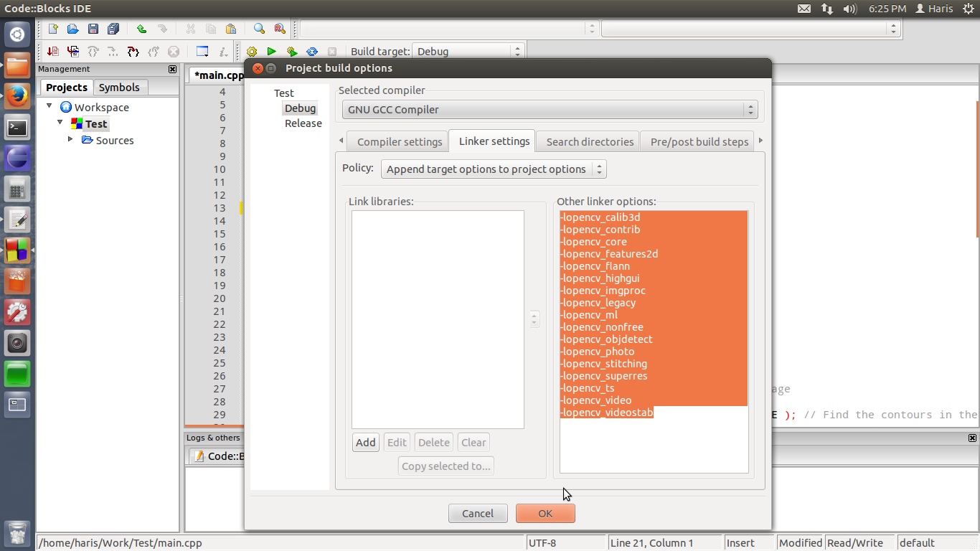This screenshot has width=980, height=551.
Task: Open the Build target dropdown
Action: point(468,52)
